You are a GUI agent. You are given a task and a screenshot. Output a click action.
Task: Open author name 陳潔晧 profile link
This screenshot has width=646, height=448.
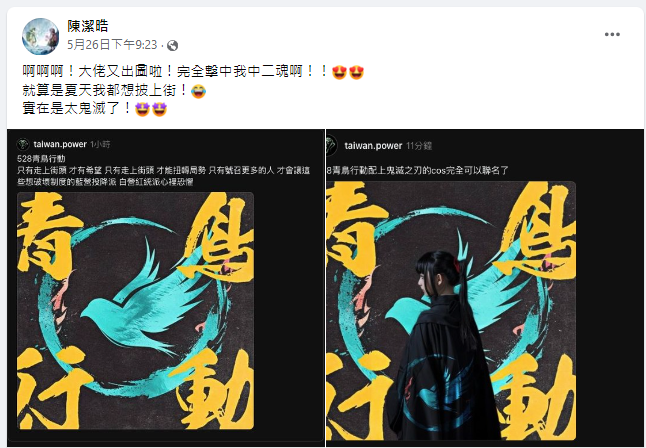tap(88, 26)
